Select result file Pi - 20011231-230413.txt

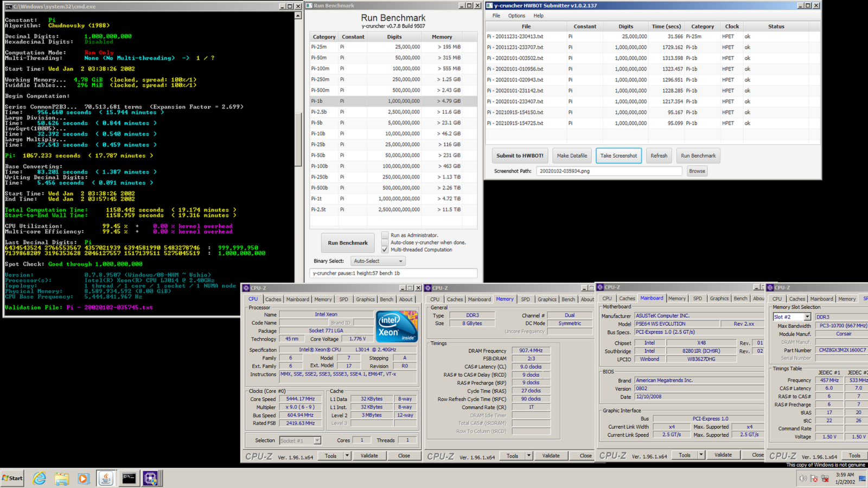coord(653,36)
